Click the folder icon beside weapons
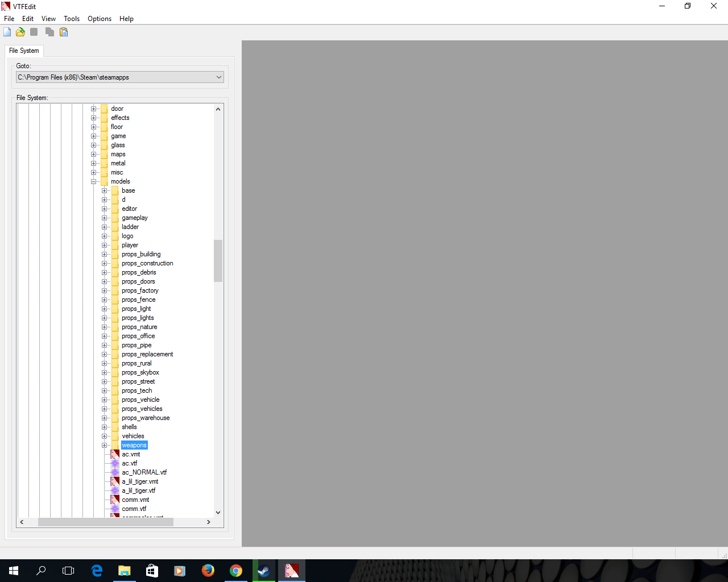 coord(115,445)
